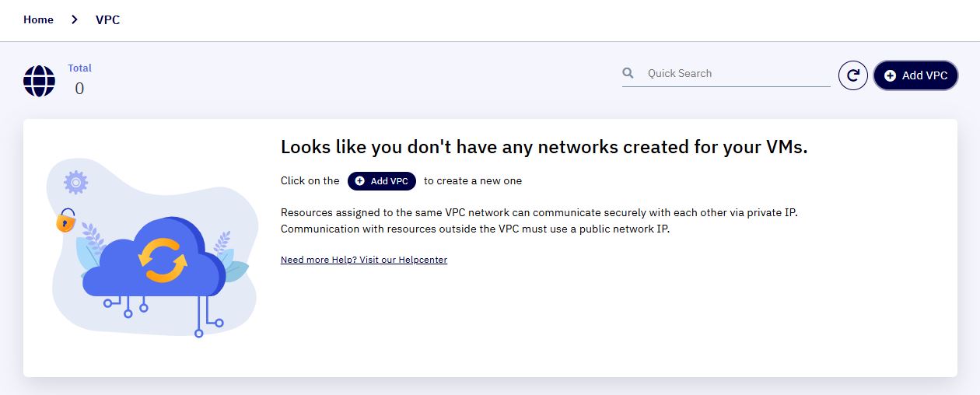
Task: Click the magnifying glass search icon
Action: tap(628, 73)
